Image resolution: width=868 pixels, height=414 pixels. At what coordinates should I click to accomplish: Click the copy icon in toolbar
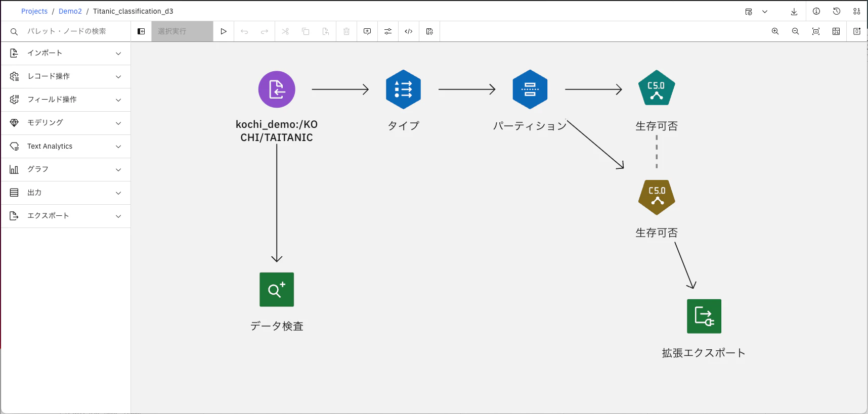[x=306, y=31]
